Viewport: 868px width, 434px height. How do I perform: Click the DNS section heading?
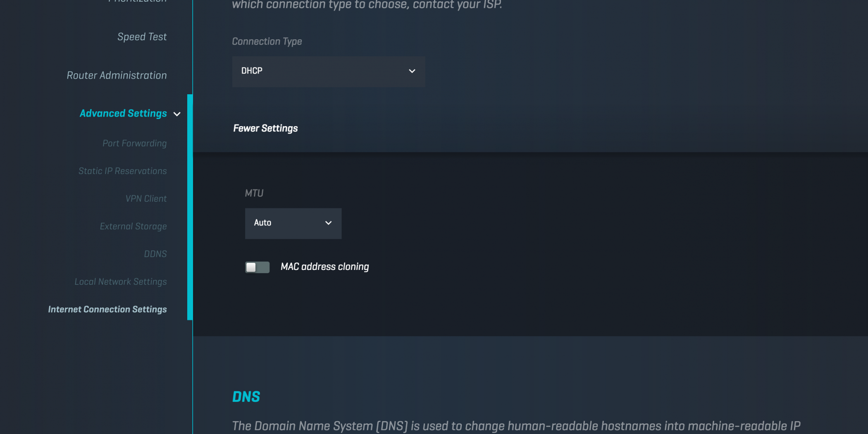[246, 397]
